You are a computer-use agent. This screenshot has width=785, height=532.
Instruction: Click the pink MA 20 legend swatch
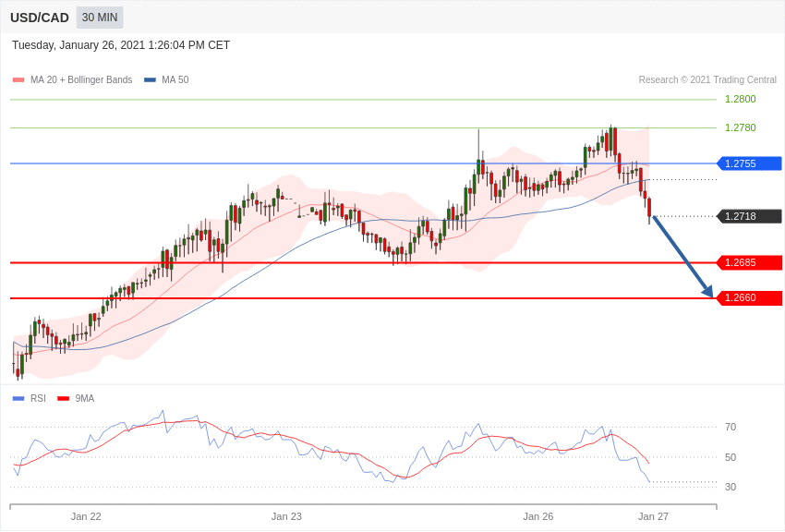tap(18, 80)
